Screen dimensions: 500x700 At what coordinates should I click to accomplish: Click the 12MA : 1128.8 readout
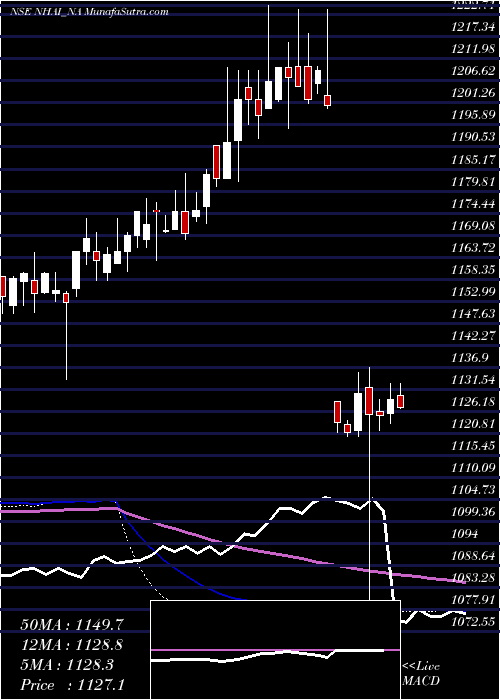(x=72, y=645)
